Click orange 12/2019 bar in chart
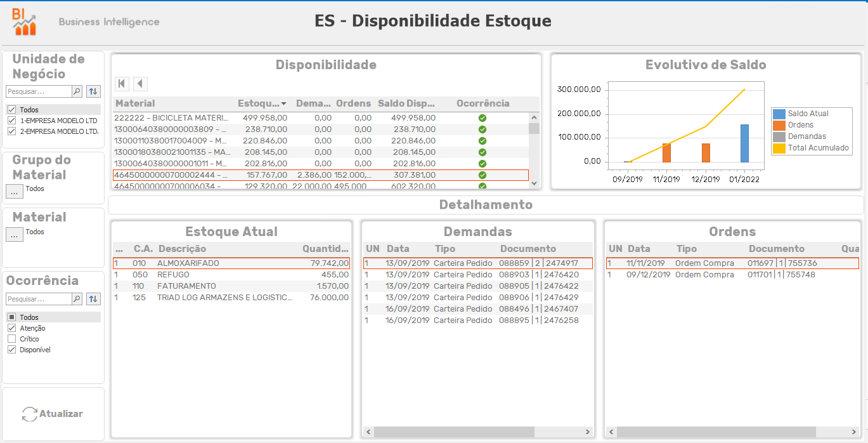The height and width of the screenshot is (443, 868). click(x=706, y=153)
